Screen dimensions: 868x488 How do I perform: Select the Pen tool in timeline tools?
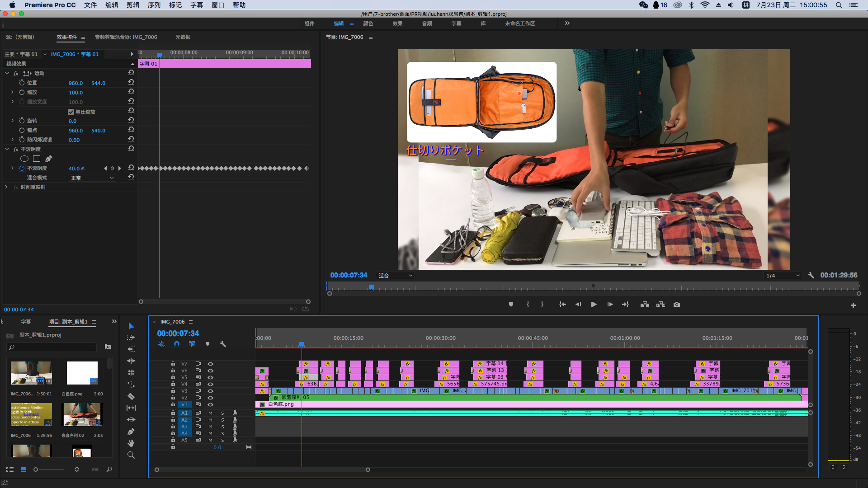click(x=131, y=432)
